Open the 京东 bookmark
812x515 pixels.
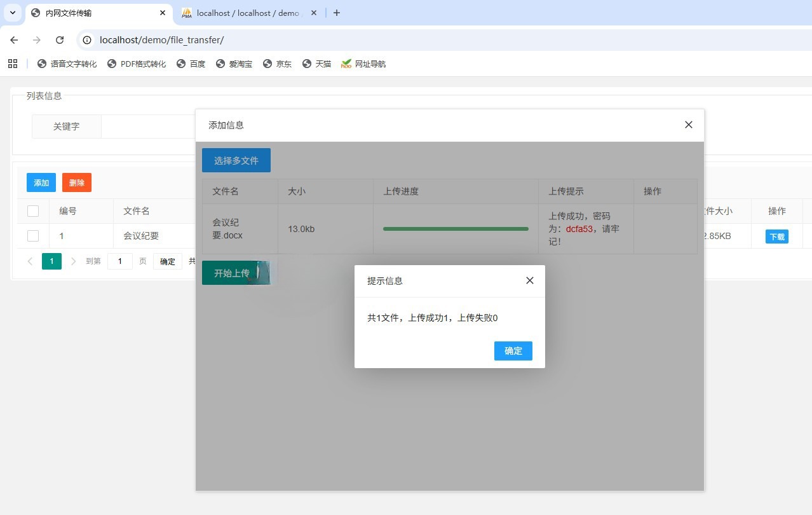pyautogui.click(x=277, y=64)
